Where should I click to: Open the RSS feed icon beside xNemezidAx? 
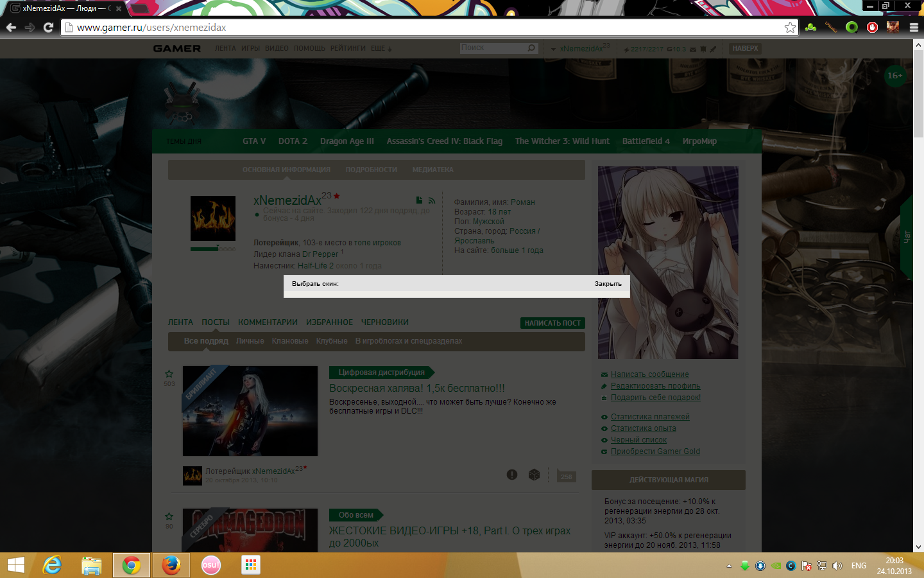point(432,200)
